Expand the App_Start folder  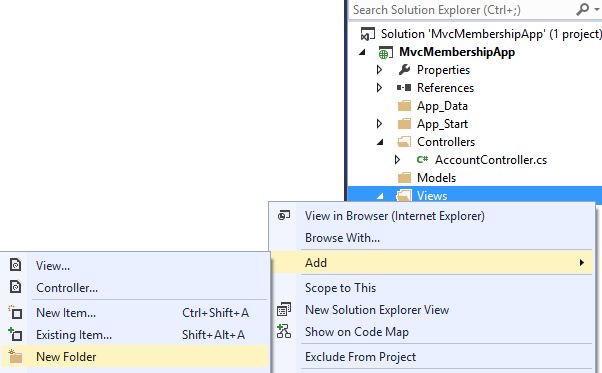click(379, 124)
